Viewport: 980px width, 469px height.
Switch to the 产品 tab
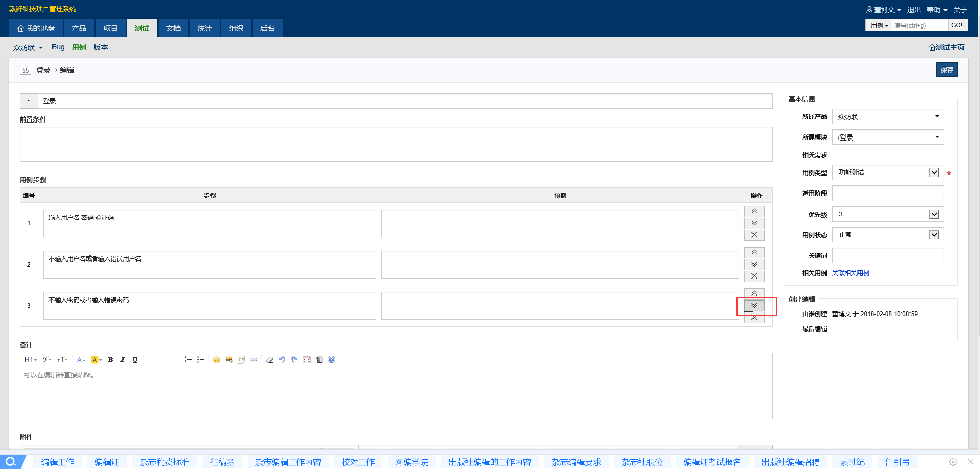(79, 28)
